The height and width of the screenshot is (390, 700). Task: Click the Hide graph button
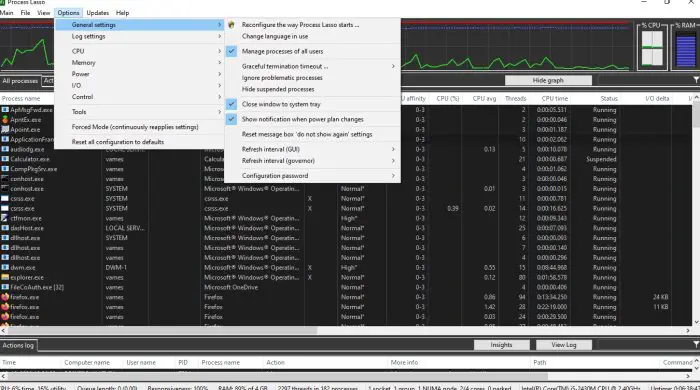[x=548, y=80]
